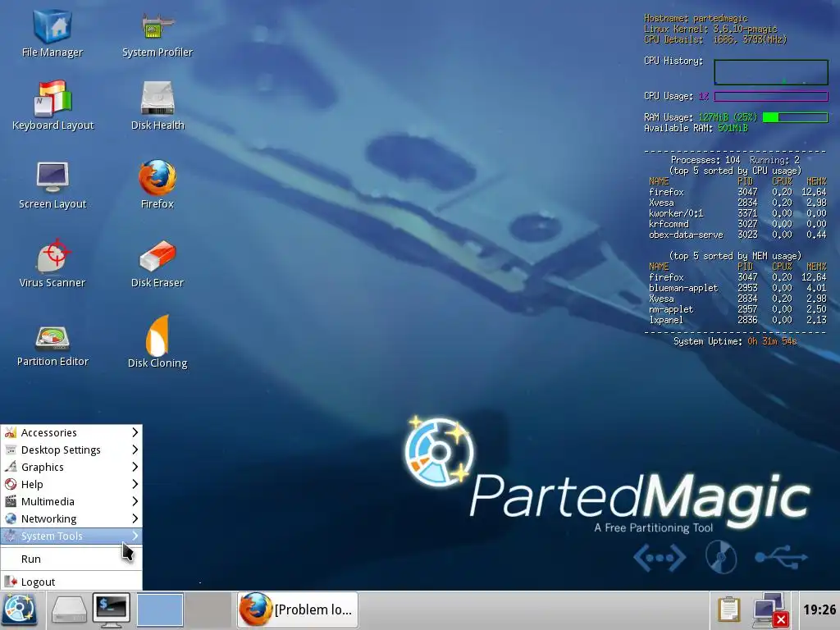Launch Partition Editor from the desktop
The width and height of the screenshot is (840, 630).
52,346
